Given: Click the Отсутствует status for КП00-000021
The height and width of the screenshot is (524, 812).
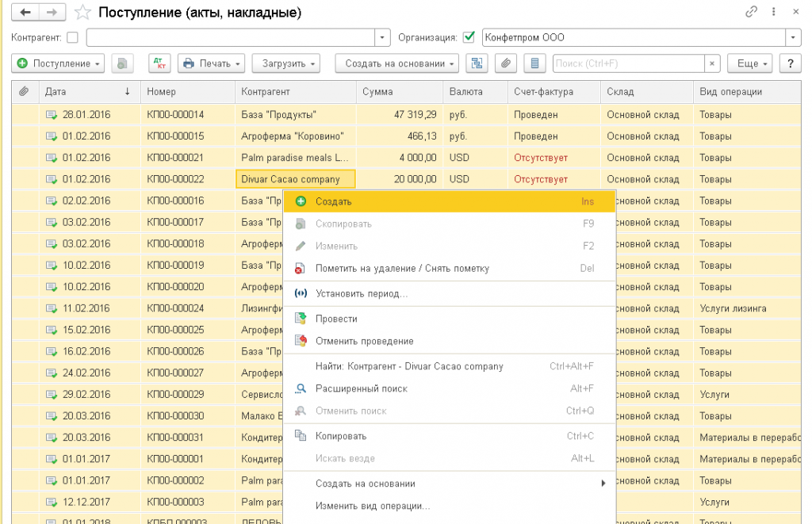Looking at the screenshot, I should click(541, 158).
